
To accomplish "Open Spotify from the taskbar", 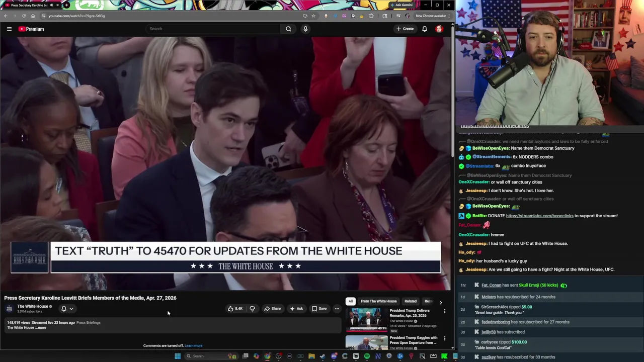I will pyautogui.click(x=367, y=356).
